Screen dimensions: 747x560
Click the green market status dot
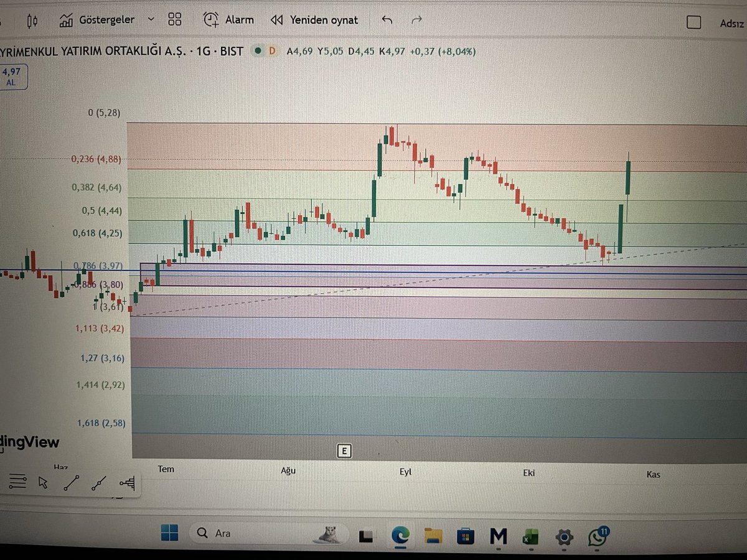pos(256,51)
